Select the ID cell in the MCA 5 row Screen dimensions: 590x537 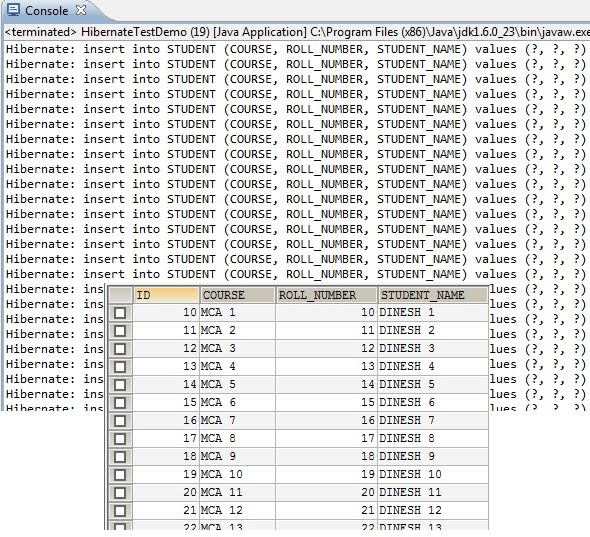[x=166, y=385]
